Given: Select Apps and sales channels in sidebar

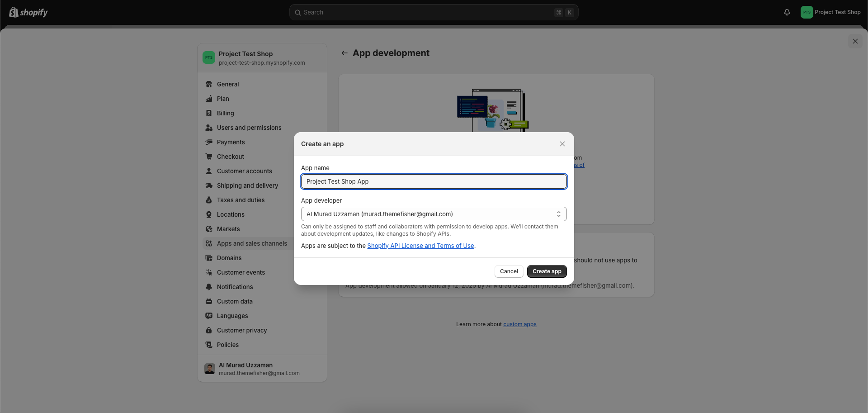Looking at the screenshot, I should coord(252,243).
